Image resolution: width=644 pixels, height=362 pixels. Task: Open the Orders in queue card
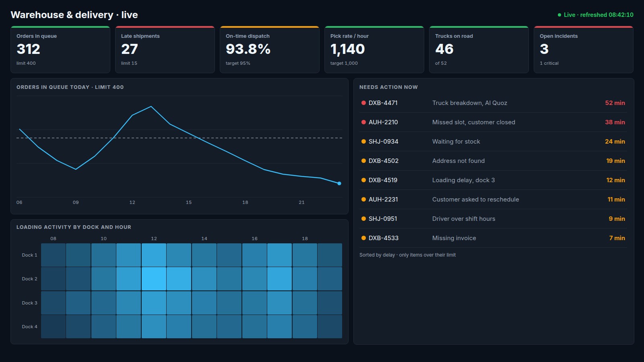pos(60,49)
